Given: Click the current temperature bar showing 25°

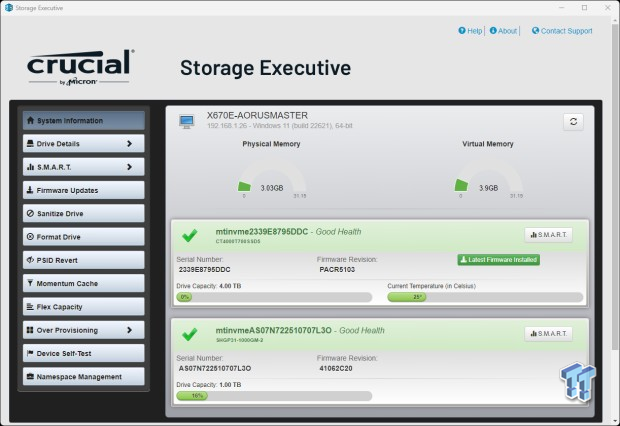Looking at the screenshot, I should point(485,297).
